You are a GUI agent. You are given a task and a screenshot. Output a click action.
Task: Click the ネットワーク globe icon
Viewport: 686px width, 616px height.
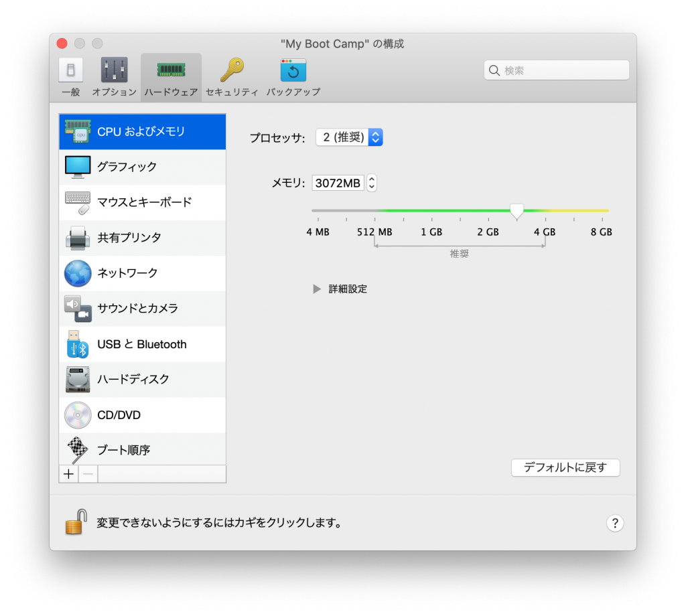click(78, 273)
